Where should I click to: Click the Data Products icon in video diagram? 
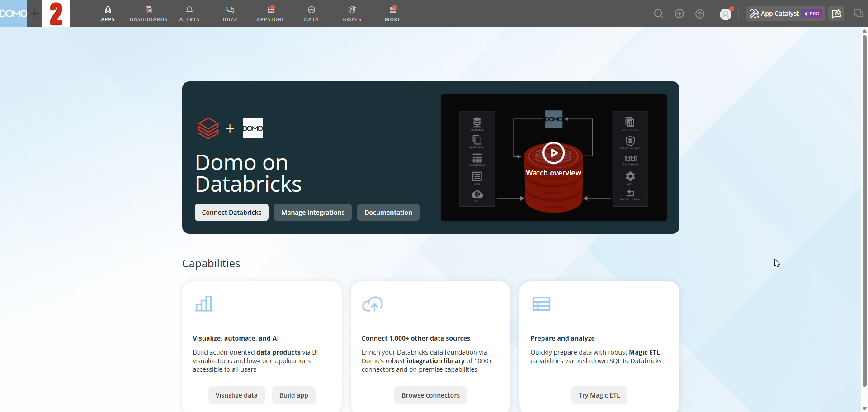tap(630, 122)
